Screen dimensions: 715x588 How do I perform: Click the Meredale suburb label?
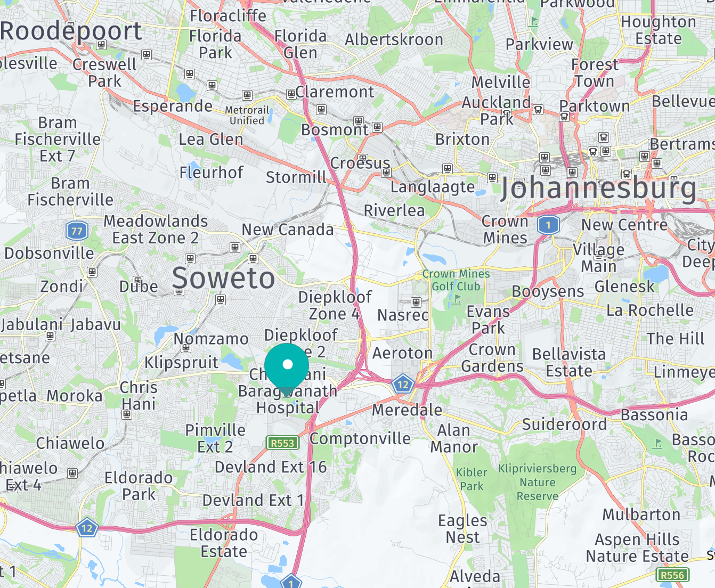tap(407, 410)
